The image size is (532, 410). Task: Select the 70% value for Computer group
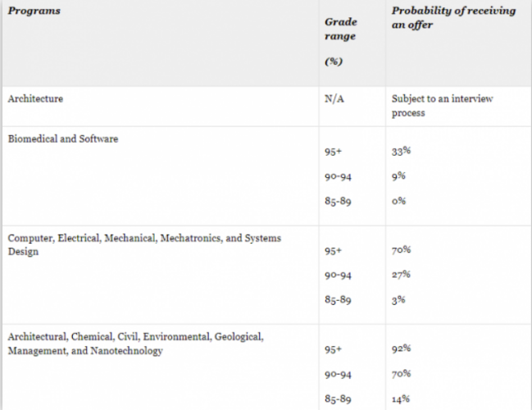401,250
